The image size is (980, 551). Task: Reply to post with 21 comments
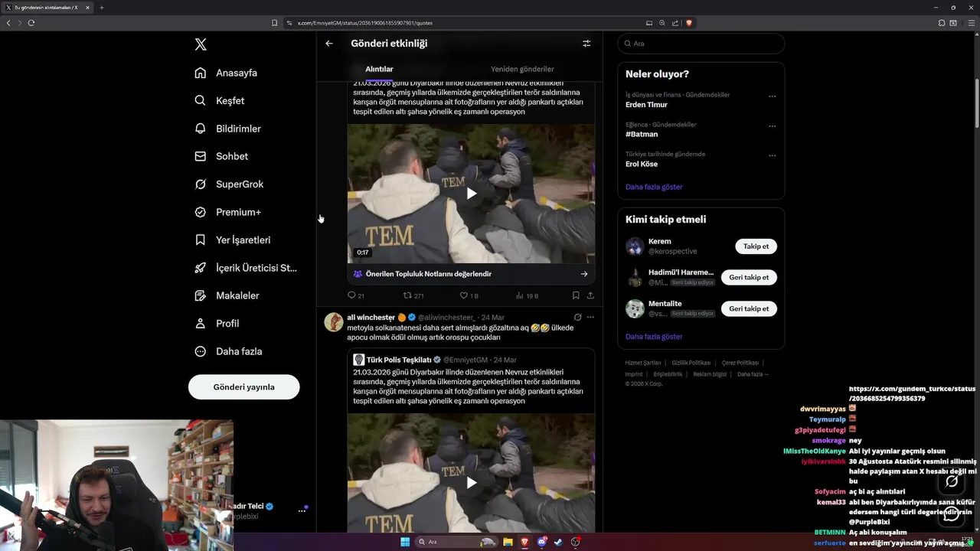click(356, 295)
